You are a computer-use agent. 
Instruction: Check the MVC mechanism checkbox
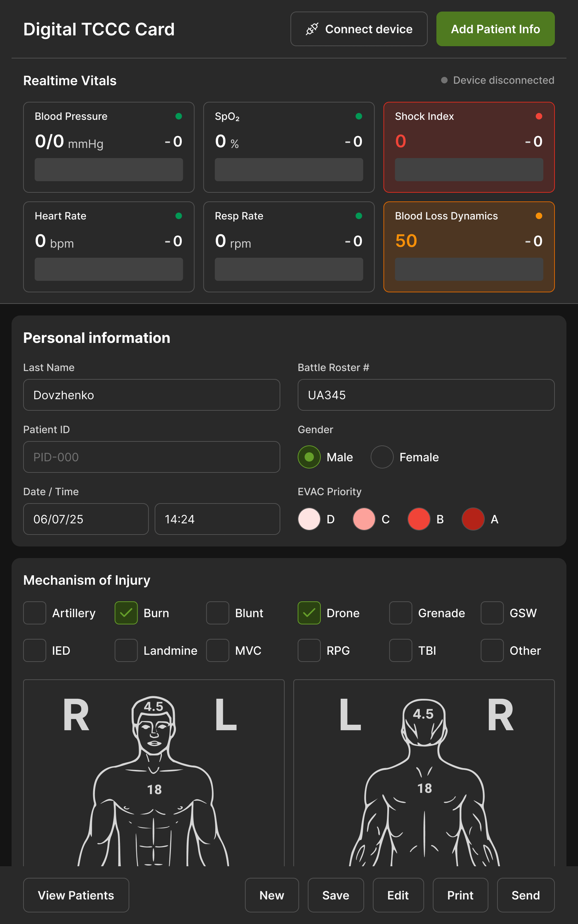coord(218,650)
